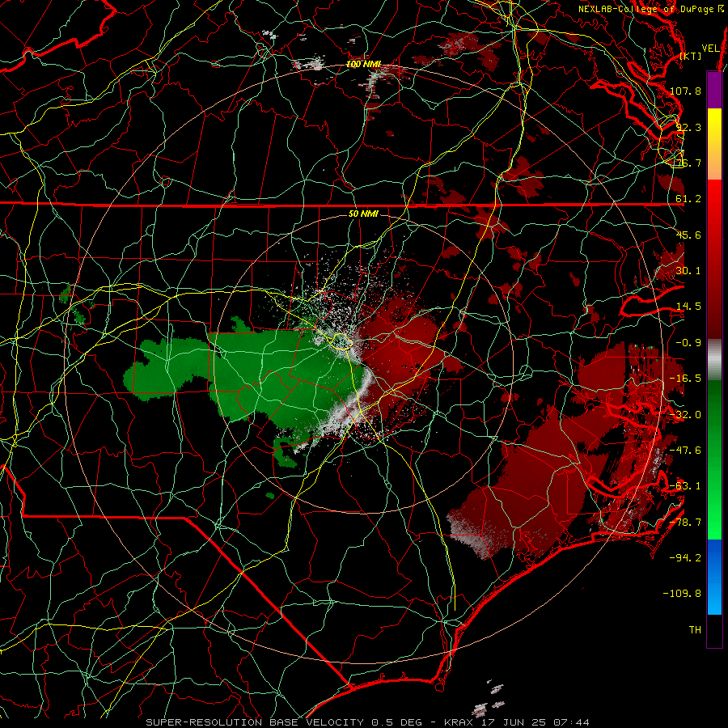Click the -78.7 legend value
The height and width of the screenshot is (728, 728).
click(x=685, y=523)
